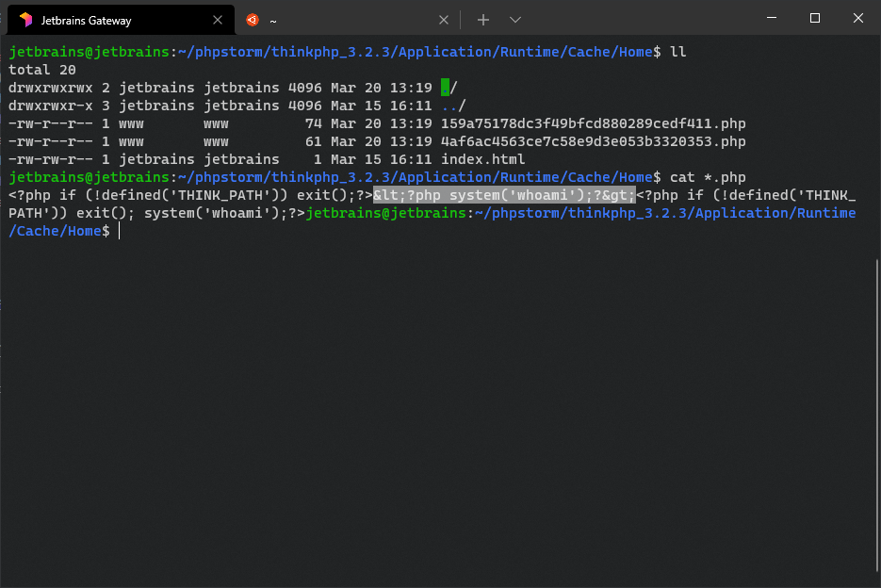
Task: Click the "<?php if (!defined('THINK_PATH'))" line start
Action: [x=148, y=195]
